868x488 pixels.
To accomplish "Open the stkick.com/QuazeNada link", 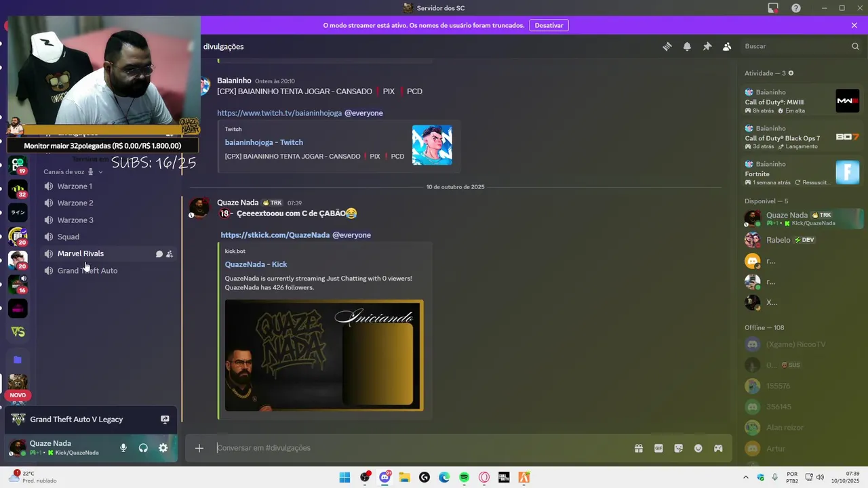I will 275,235.
